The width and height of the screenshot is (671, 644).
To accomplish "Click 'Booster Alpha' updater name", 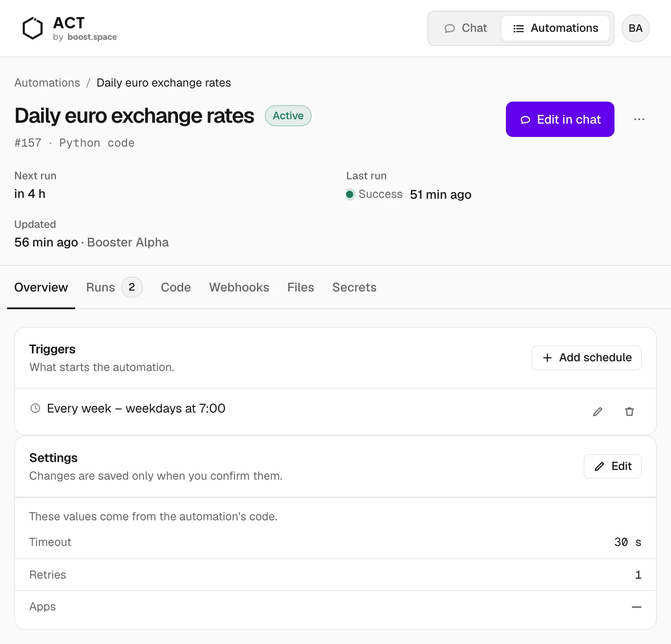I will tap(128, 242).
